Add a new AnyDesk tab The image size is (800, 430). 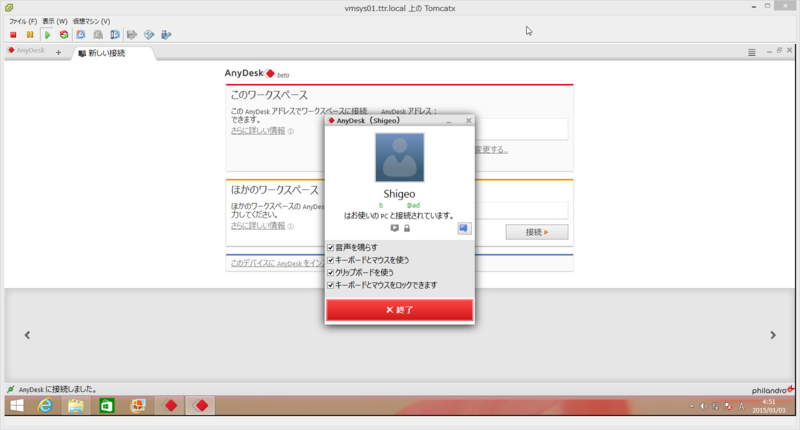tap(58, 53)
